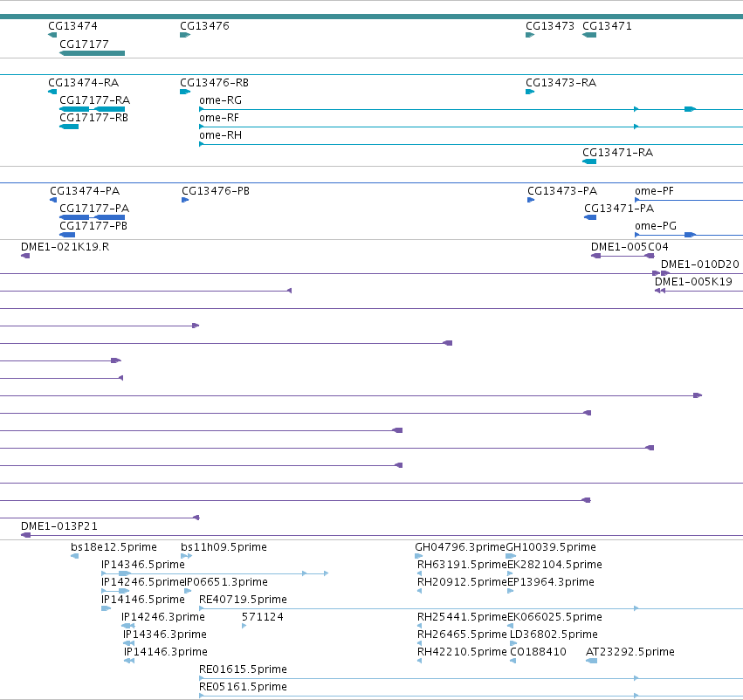Open BAC clone DME1-013P21
Image resolution: width=743 pixels, height=700 pixels.
(x=59, y=526)
